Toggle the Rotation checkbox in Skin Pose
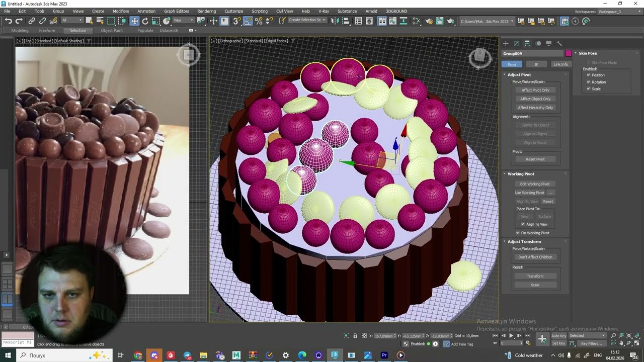 click(x=589, y=82)
